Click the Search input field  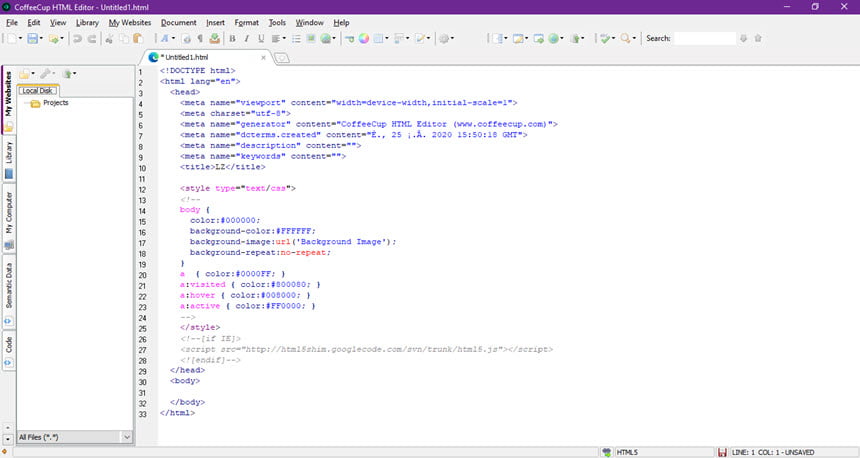[705, 38]
